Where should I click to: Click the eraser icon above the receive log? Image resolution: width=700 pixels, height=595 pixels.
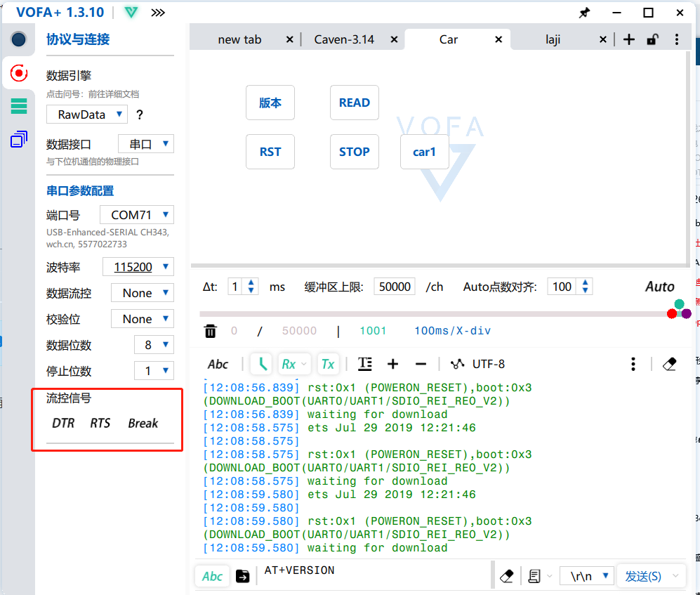click(669, 364)
